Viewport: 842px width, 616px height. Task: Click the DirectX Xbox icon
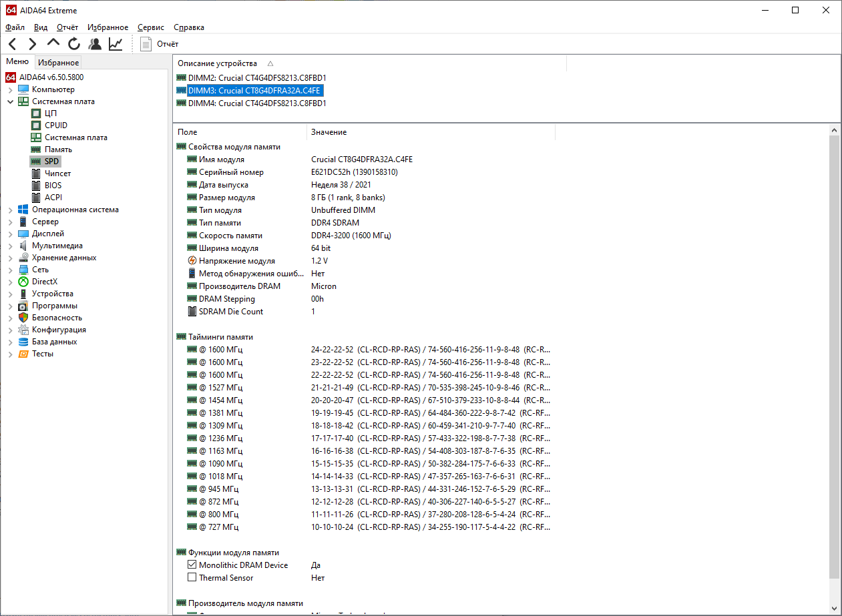[x=23, y=282]
